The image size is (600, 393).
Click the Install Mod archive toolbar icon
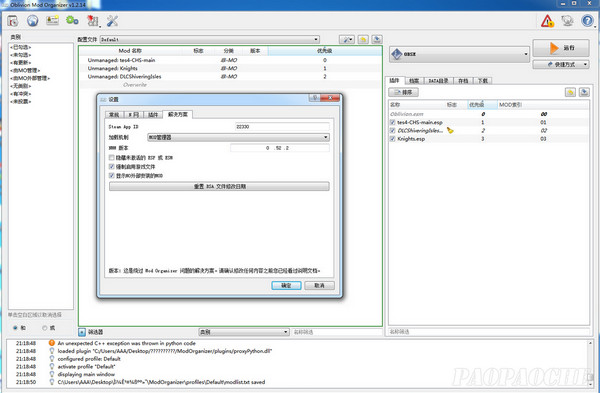point(13,21)
